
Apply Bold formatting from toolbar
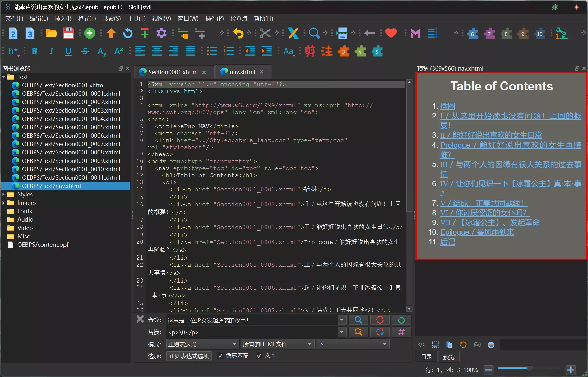click(35, 51)
